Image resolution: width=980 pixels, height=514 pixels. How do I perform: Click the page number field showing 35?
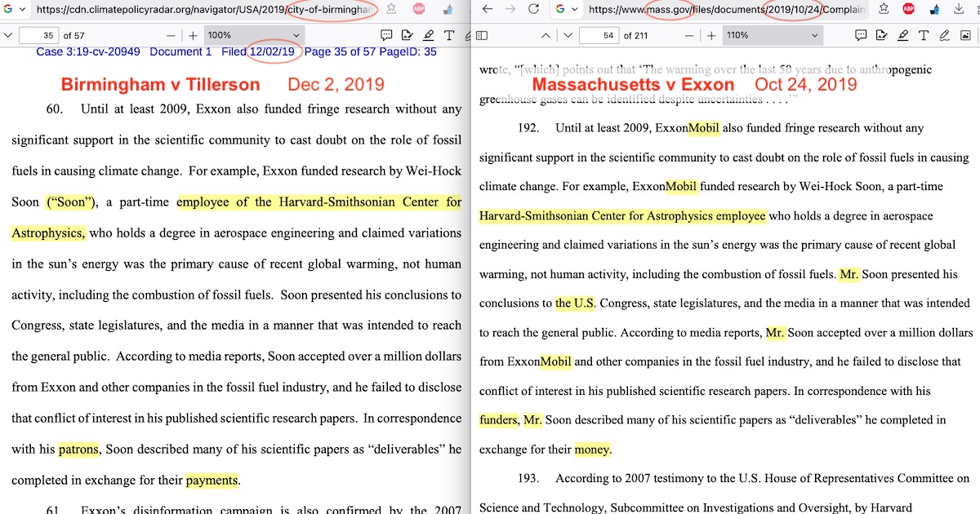[x=38, y=36]
